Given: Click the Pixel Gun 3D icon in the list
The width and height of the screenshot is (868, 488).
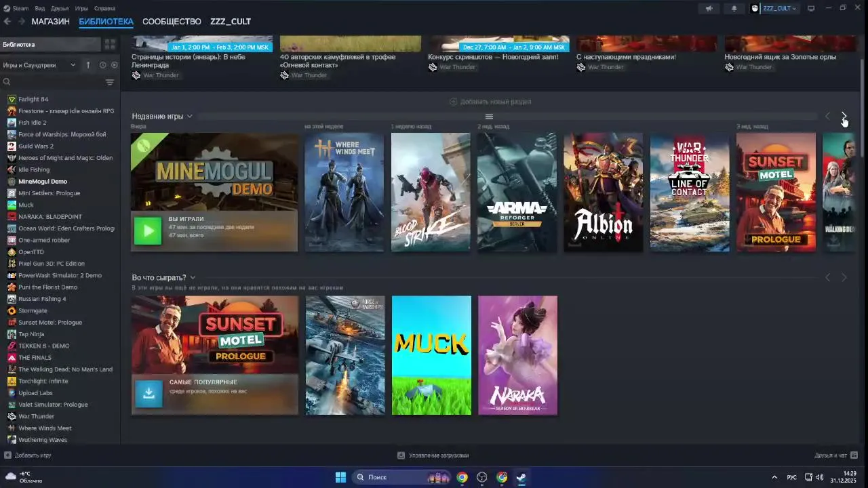Looking at the screenshot, I should pyautogui.click(x=12, y=264).
